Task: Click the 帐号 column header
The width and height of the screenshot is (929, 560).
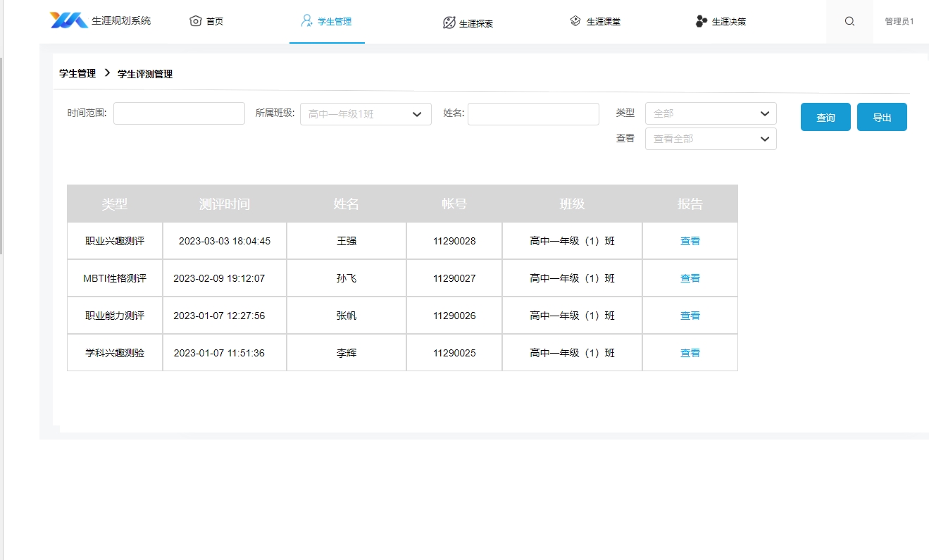Action: (x=454, y=204)
